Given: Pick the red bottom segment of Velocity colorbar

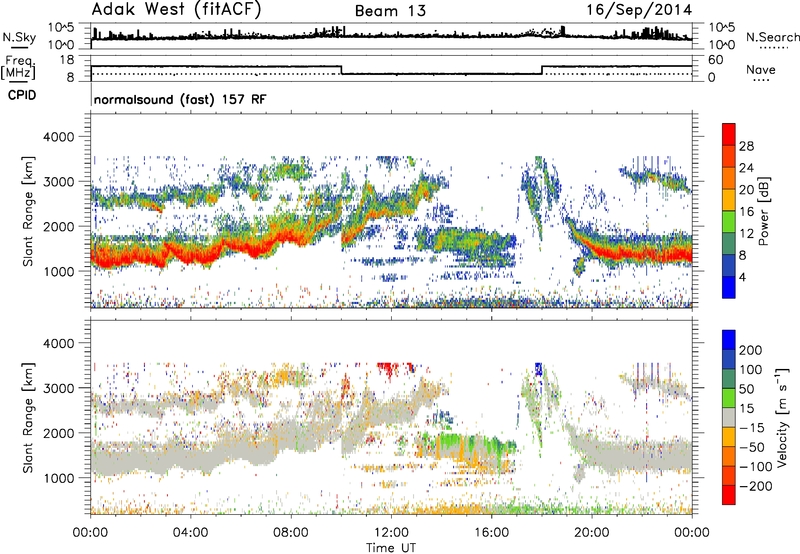Looking at the screenshot, I should [x=729, y=495].
